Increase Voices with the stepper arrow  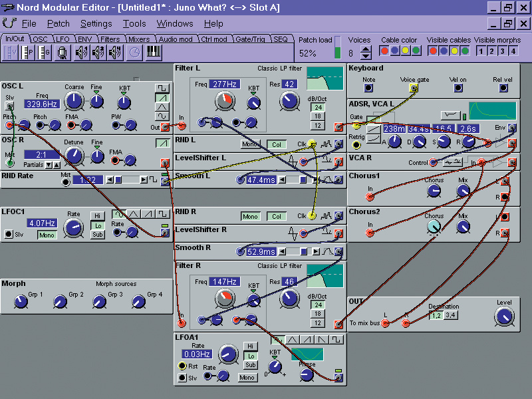(x=366, y=48)
